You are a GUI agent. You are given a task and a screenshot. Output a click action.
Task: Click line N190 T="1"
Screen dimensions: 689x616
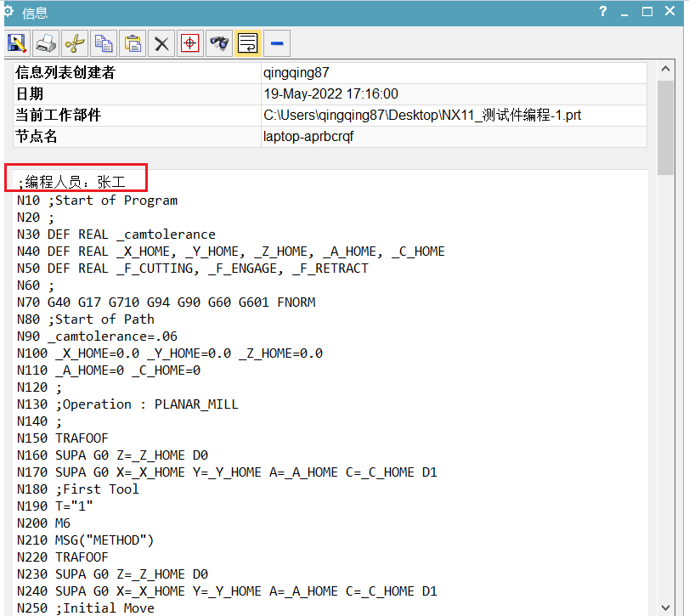55,506
